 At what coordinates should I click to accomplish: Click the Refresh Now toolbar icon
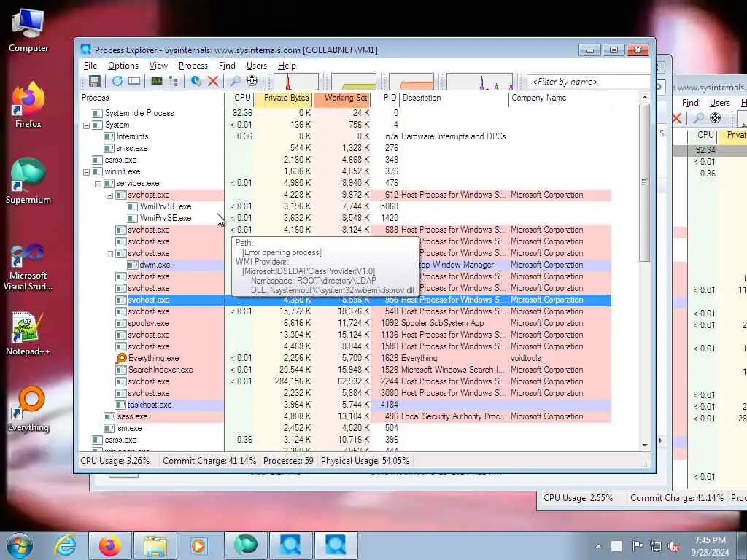click(x=117, y=82)
